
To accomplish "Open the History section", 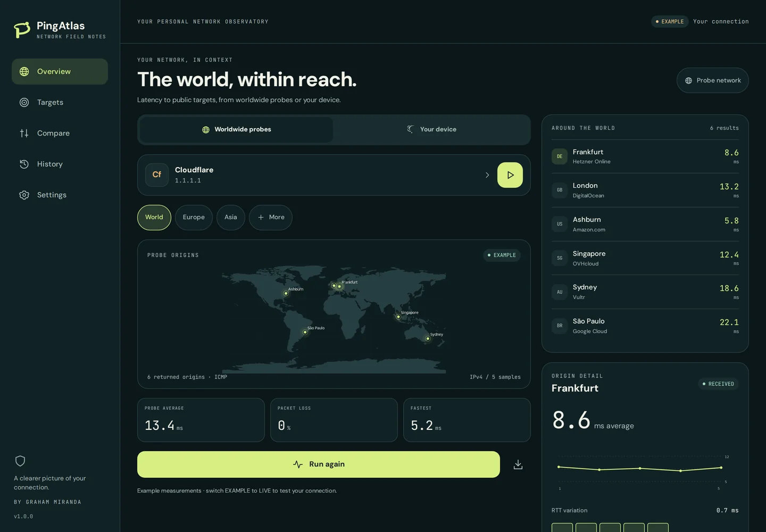I will (x=60, y=164).
